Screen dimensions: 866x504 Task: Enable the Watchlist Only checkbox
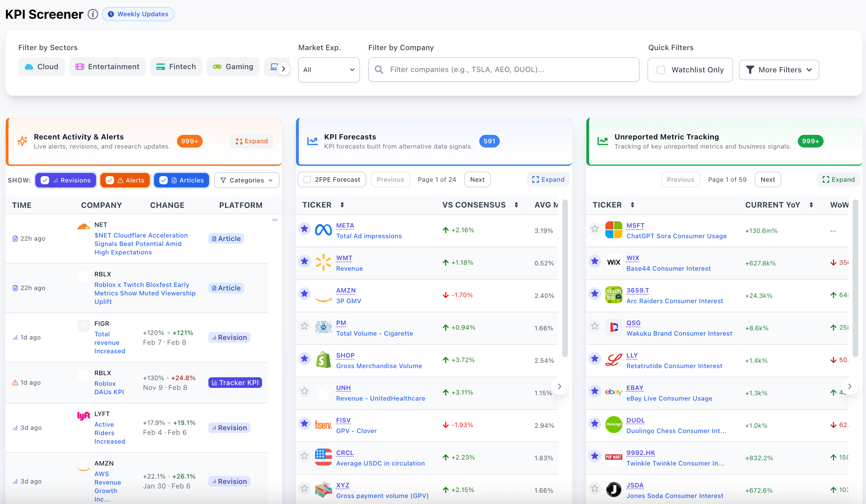pos(661,70)
